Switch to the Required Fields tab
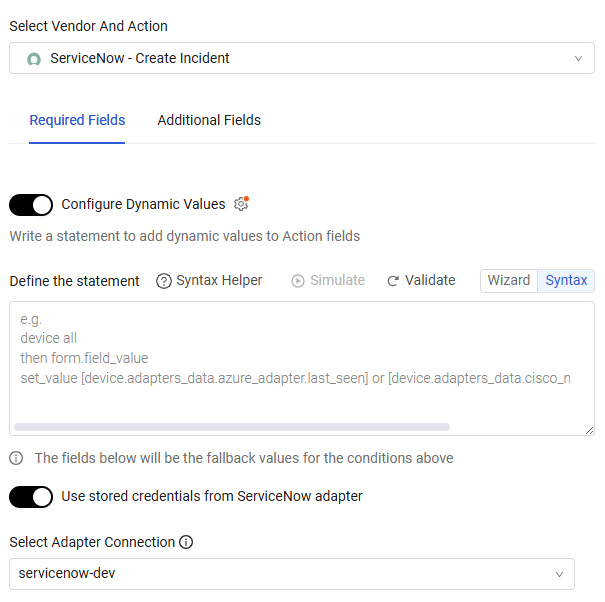Screen dimensions: 605x602 (x=77, y=120)
